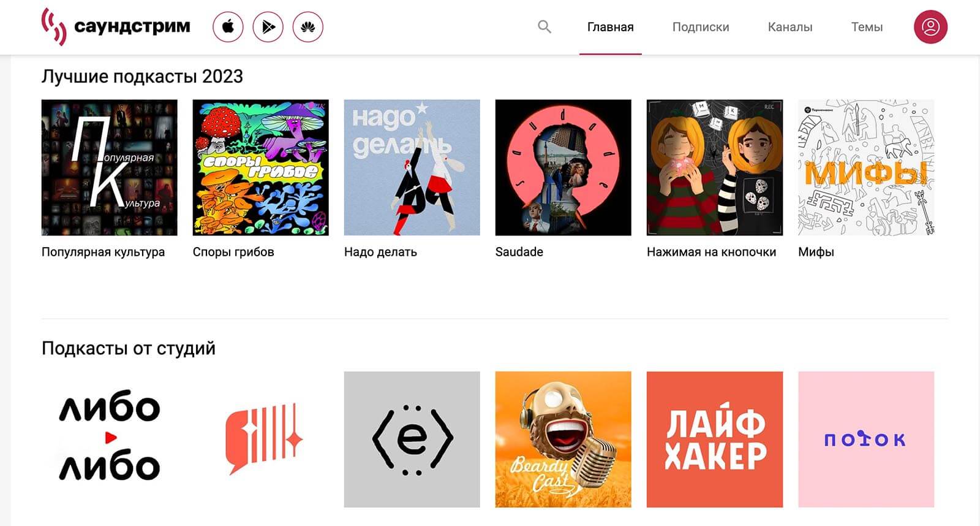Open the Либо/Либо studio tile
The width and height of the screenshot is (980, 526).
coord(110,439)
